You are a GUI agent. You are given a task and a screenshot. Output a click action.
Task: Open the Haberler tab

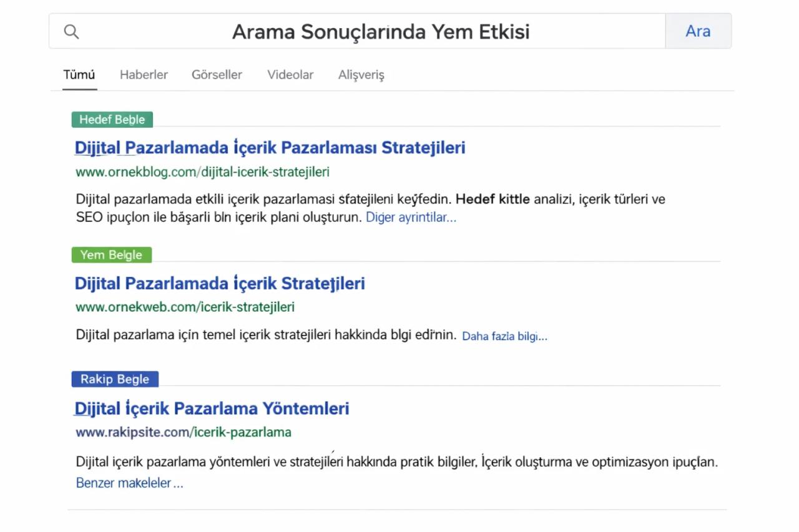click(144, 75)
